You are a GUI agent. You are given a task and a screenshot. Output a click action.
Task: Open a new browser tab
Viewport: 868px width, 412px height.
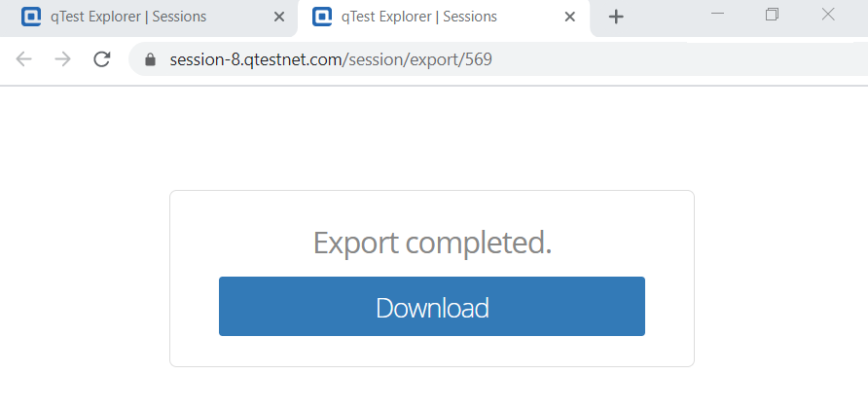coord(616,17)
